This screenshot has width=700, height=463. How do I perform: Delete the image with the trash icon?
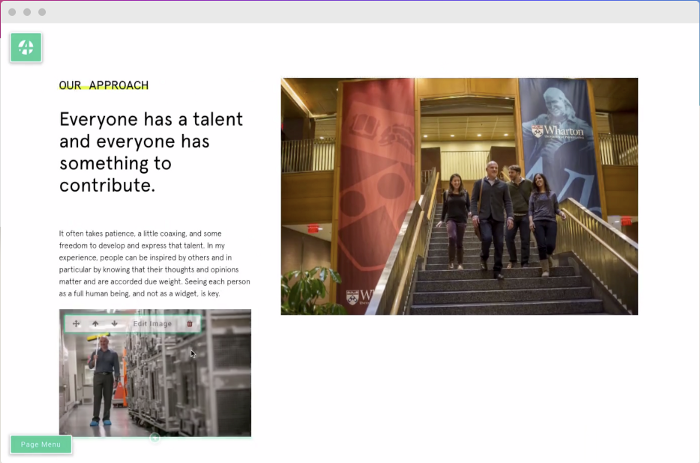point(190,324)
